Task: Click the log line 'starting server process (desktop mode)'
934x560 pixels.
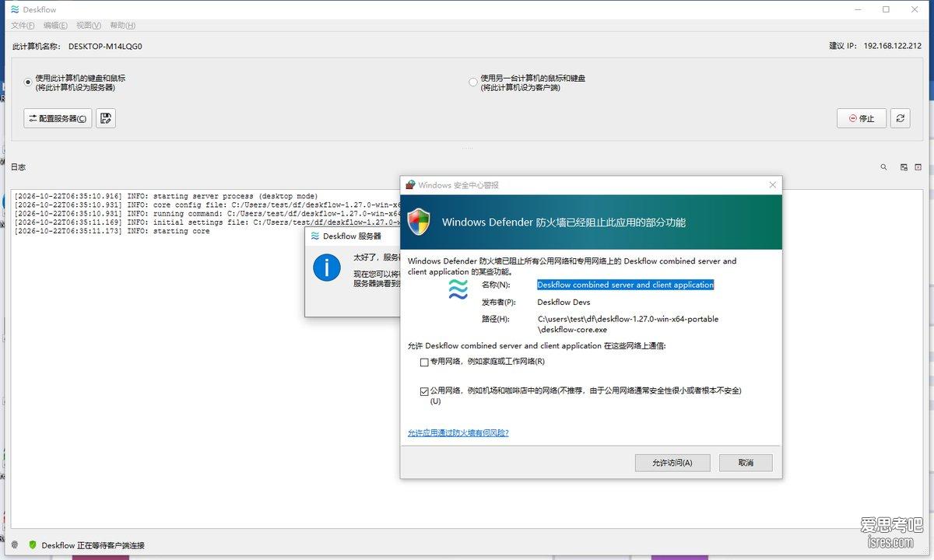Action: pyautogui.click(x=166, y=196)
